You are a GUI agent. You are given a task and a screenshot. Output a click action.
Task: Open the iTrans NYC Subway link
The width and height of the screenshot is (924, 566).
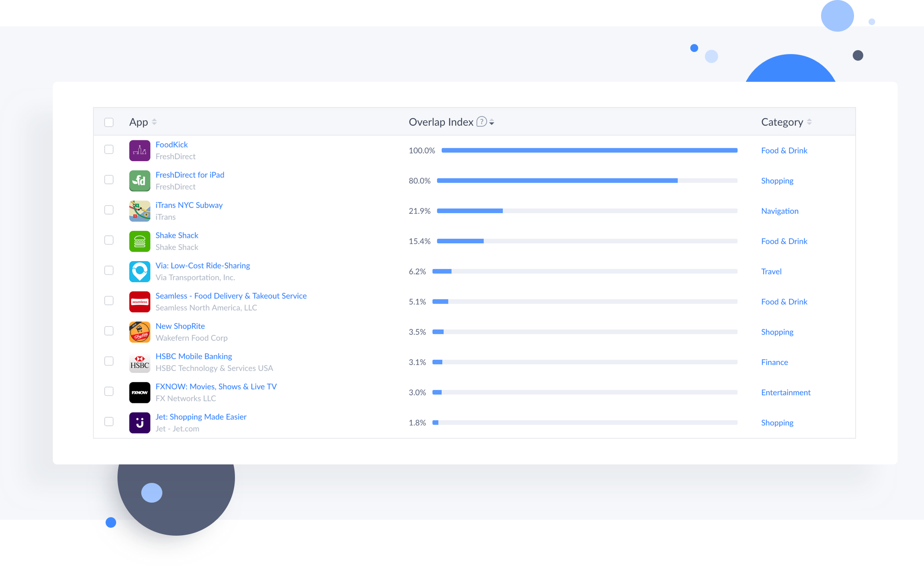[x=189, y=205]
